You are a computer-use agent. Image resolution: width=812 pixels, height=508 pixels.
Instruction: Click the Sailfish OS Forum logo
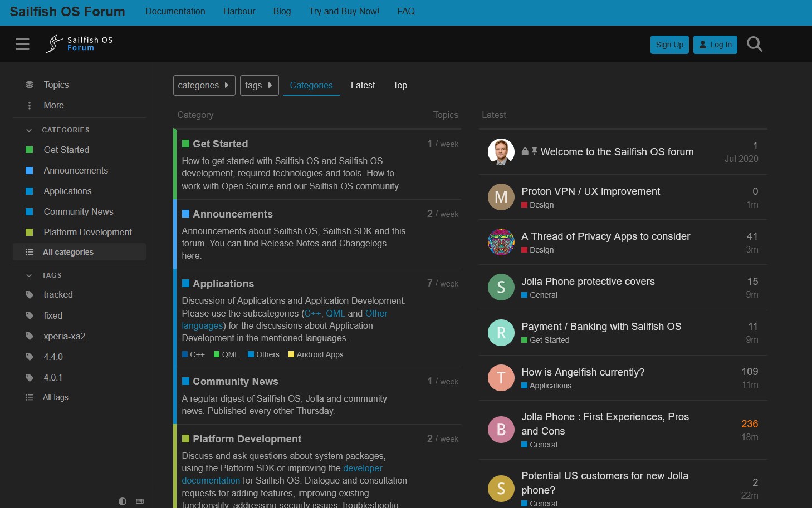pos(79,43)
